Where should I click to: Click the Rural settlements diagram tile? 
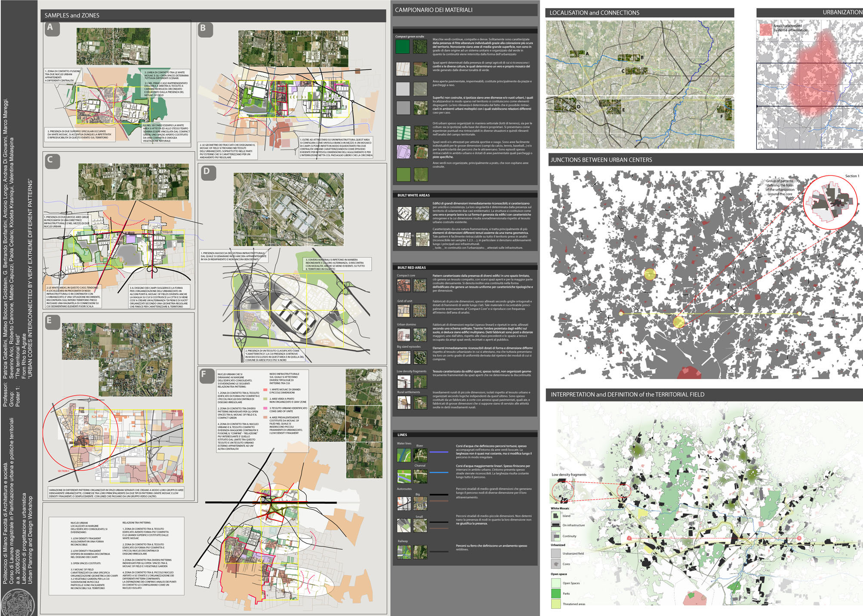(404, 402)
